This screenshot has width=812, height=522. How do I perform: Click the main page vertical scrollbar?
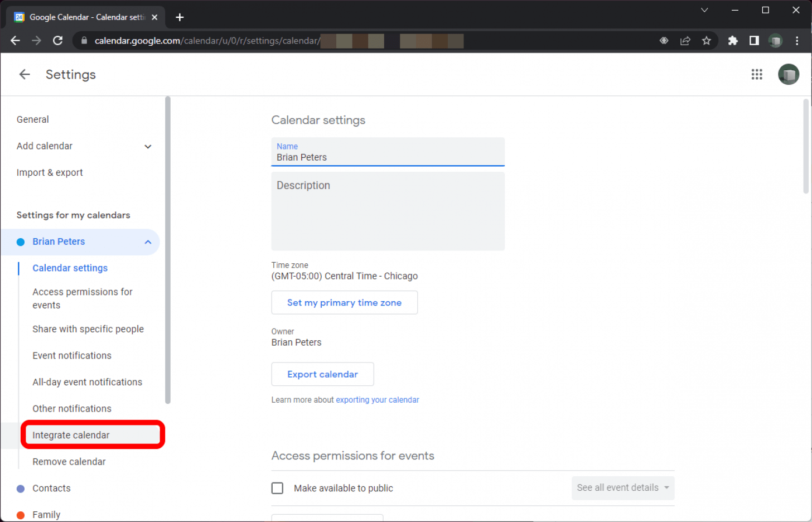pyautogui.click(x=806, y=146)
